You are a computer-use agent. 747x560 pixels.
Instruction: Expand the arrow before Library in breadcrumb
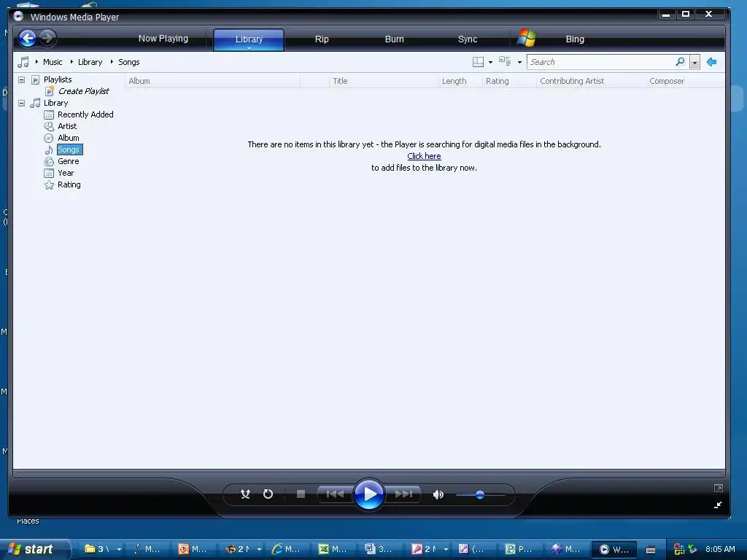coord(71,62)
